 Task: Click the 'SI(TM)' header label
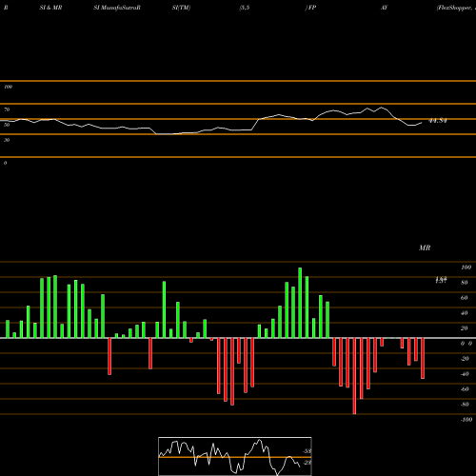tap(181, 8)
